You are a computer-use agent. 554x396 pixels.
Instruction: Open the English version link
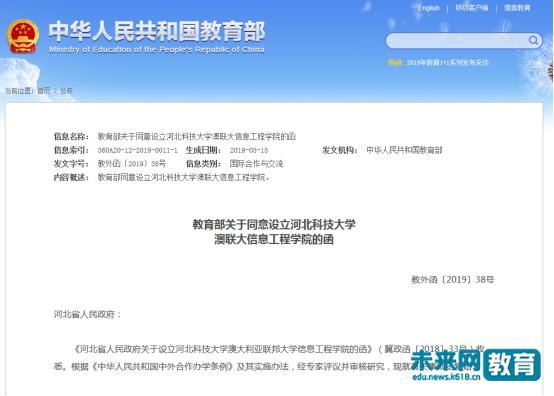point(429,8)
